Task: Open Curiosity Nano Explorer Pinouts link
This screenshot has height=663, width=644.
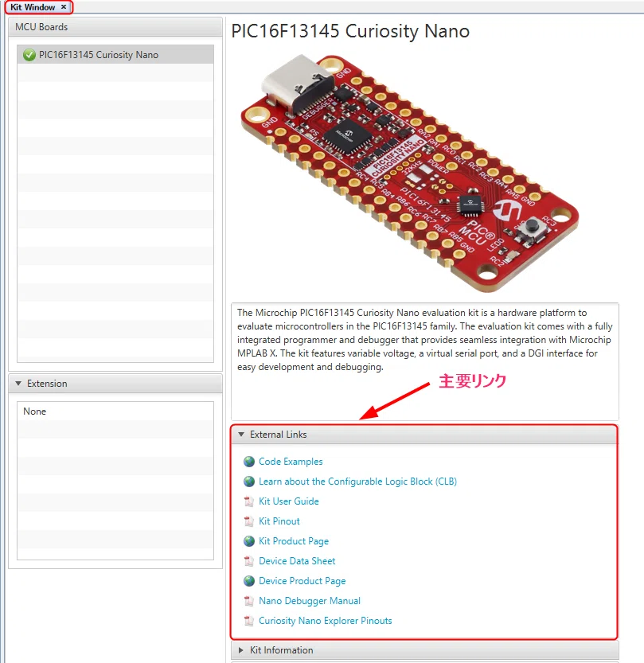Action: click(325, 620)
